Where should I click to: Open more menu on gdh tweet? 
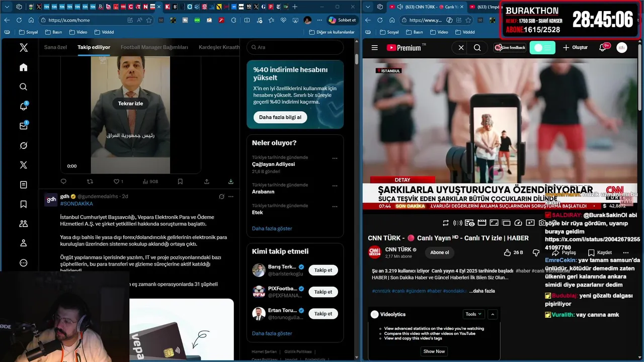point(231,197)
